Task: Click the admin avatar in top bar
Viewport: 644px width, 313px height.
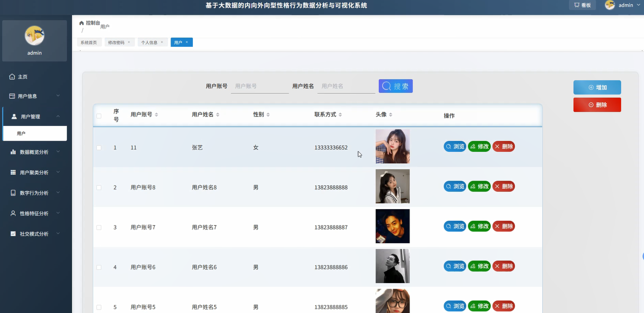Action: [610, 5]
